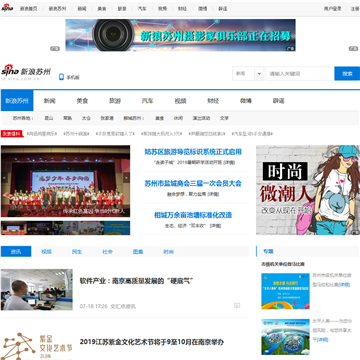This screenshot has width=360, height=360.
Task: Open 视频 link in top bar
Action: (162, 9)
